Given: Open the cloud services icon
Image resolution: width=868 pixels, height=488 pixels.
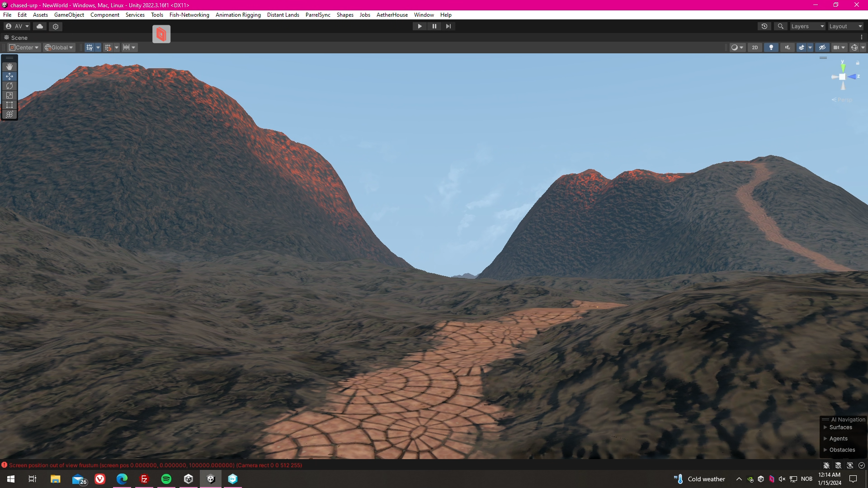Looking at the screenshot, I should (x=40, y=26).
